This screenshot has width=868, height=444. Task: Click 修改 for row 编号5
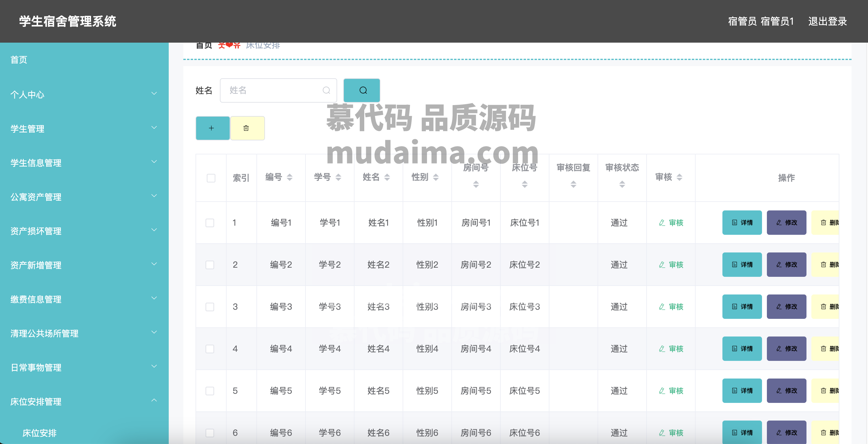point(786,391)
